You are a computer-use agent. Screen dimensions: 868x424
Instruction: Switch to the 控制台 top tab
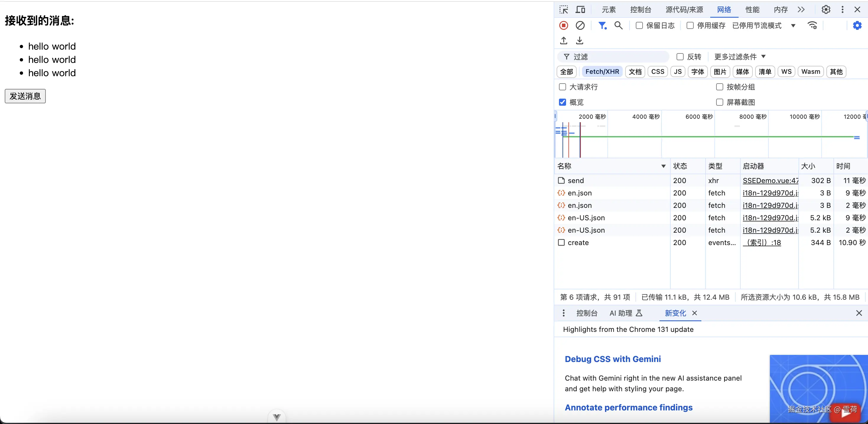click(x=641, y=9)
